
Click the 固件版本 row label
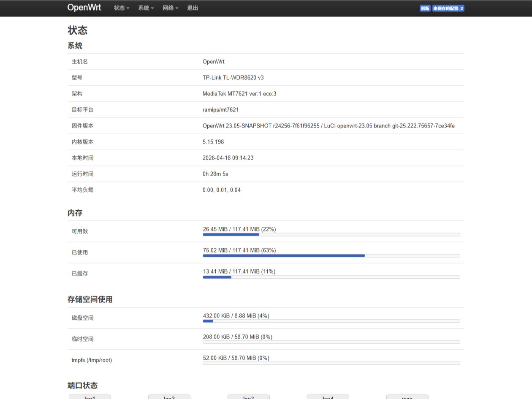83,126
